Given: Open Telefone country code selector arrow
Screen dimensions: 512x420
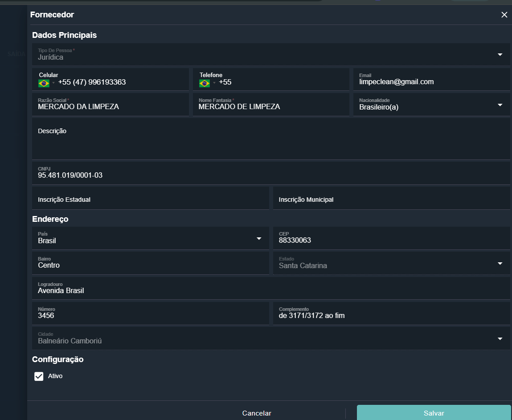Looking at the screenshot, I should point(214,83).
